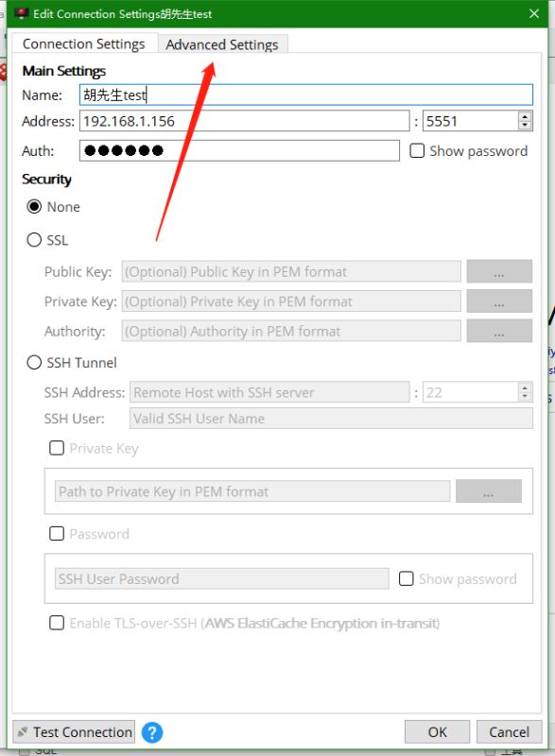
Task: Decrement the SSH port with down arrow
Action: 525,397
